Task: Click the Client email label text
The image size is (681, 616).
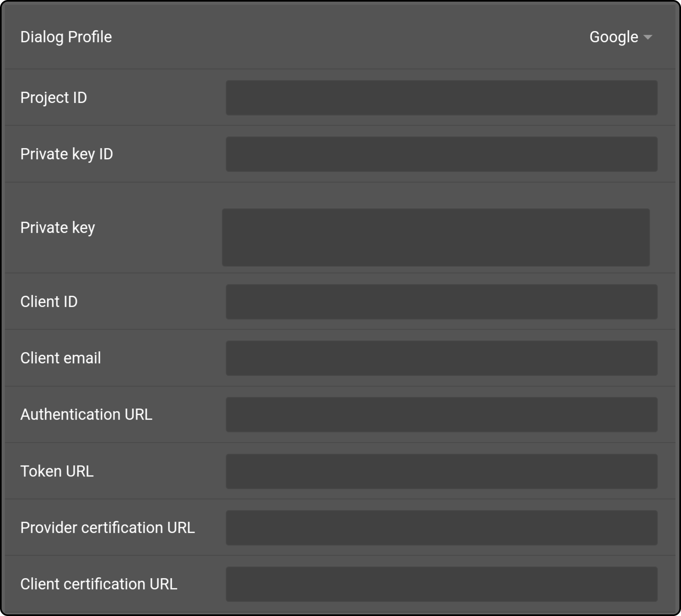Action: point(60,358)
